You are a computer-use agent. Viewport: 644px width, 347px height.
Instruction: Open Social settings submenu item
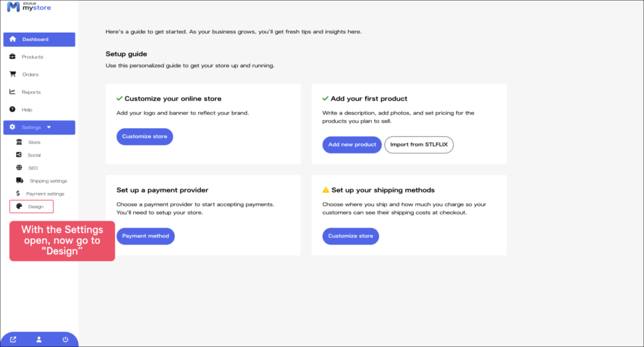click(x=34, y=155)
